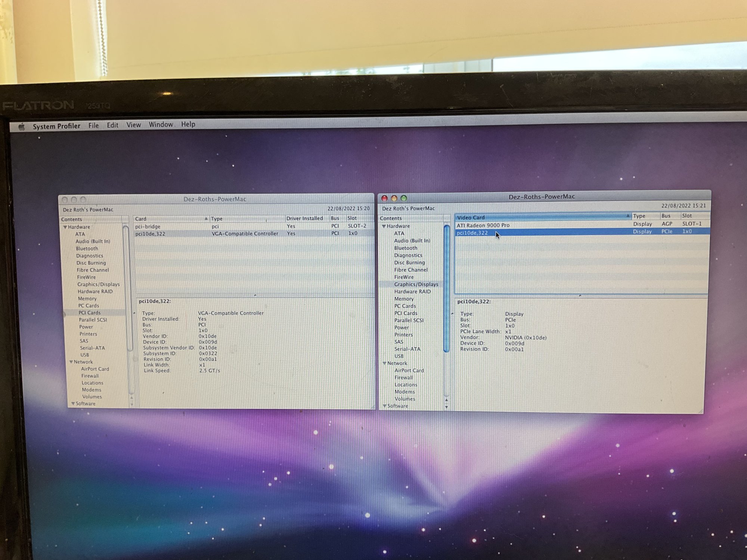Sort PCI list by Bus column header

pyautogui.click(x=337, y=218)
